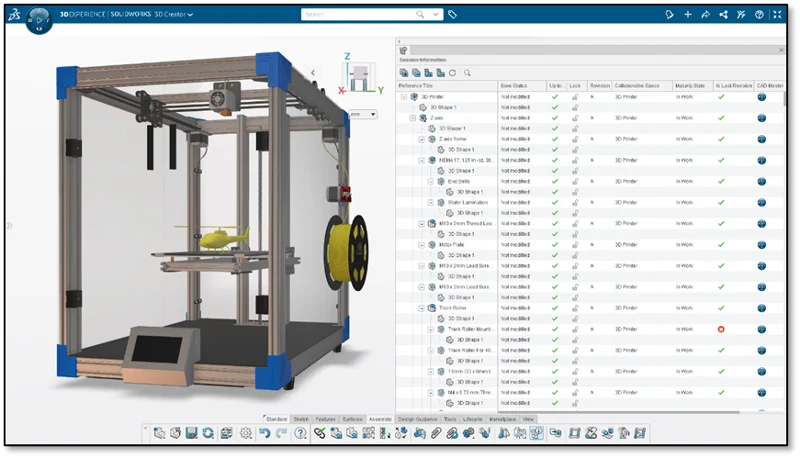
Task: Click the refresh icon in Session Information
Action: point(453,73)
